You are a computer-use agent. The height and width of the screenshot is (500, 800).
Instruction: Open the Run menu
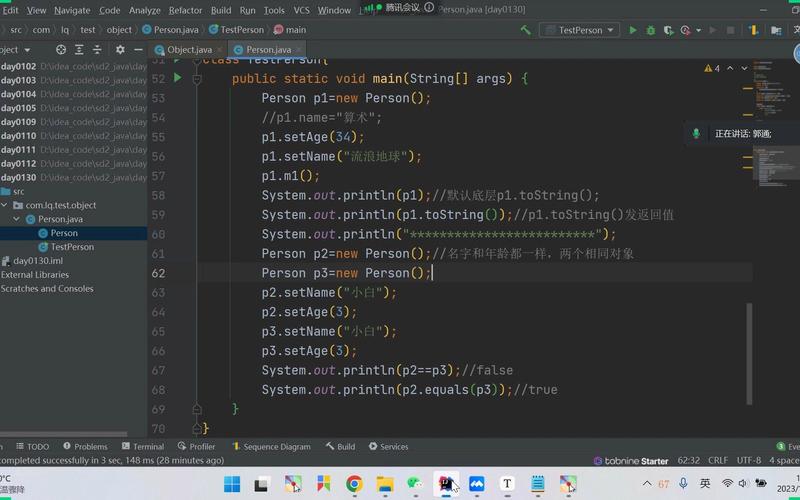tap(247, 10)
